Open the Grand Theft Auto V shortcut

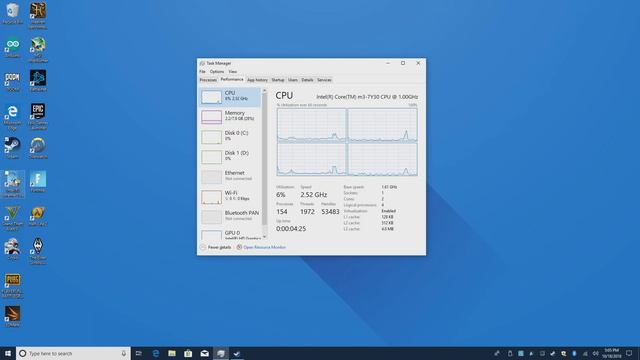[x=12, y=218]
